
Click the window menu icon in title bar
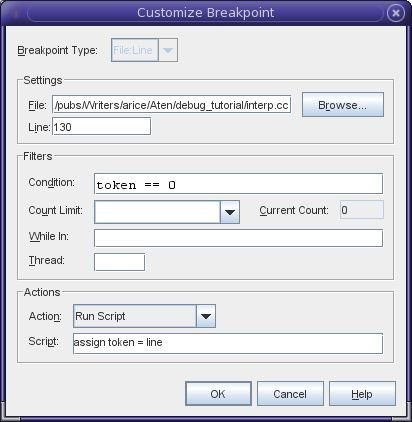[x=16, y=14]
